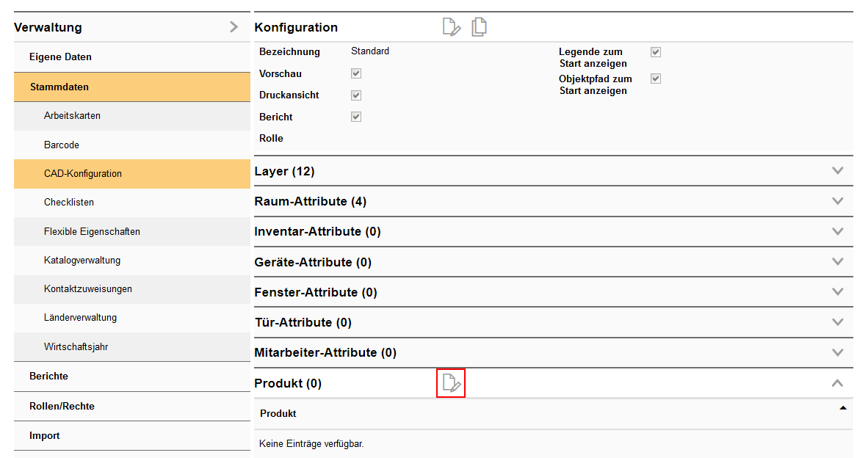Toggle the Bericht checkbox
The image size is (868, 458).
pyautogui.click(x=356, y=117)
